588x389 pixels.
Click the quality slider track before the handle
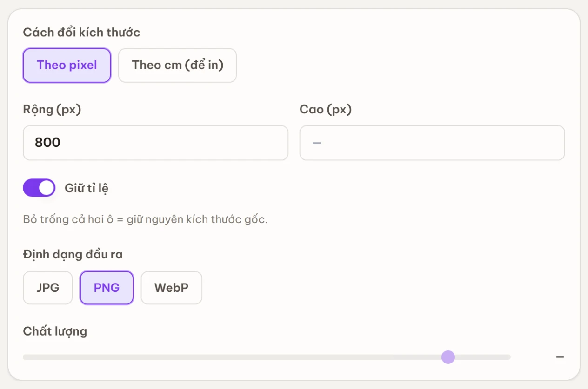point(232,357)
